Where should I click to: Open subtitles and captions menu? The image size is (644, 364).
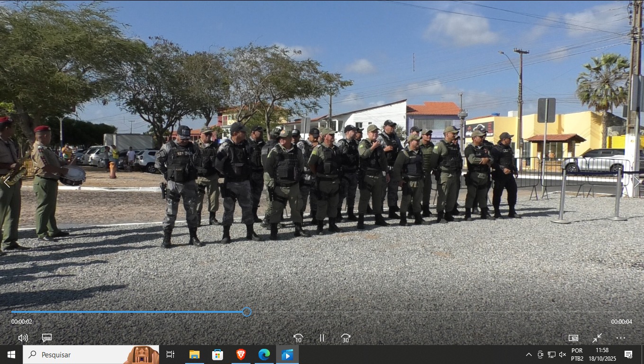point(46,338)
